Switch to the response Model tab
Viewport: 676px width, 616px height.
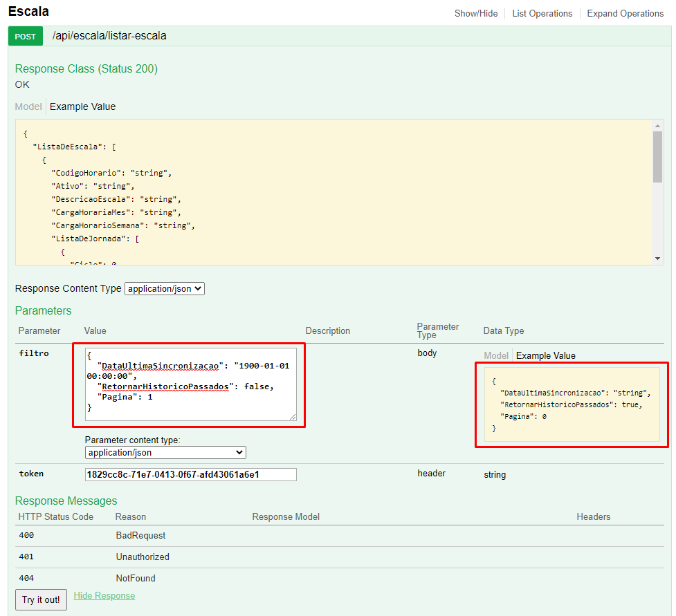pos(28,106)
